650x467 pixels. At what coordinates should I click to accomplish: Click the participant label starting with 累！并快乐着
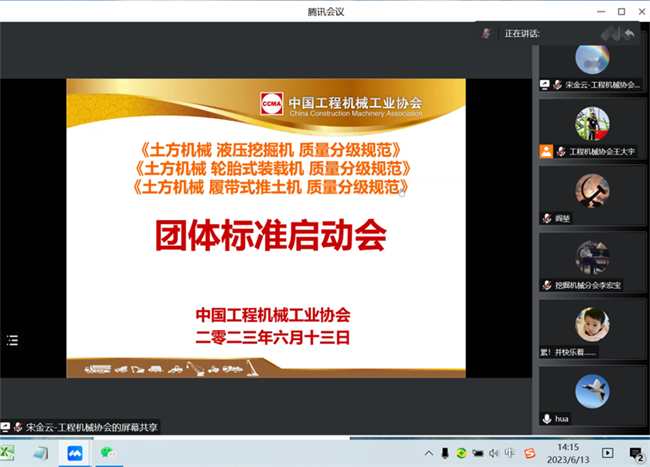pos(568,352)
